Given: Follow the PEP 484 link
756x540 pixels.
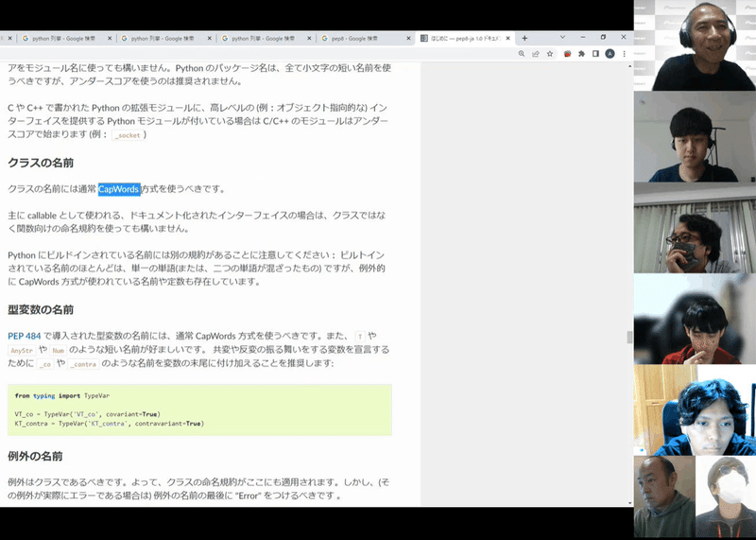Looking at the screenshot, I should coord(25,336).
